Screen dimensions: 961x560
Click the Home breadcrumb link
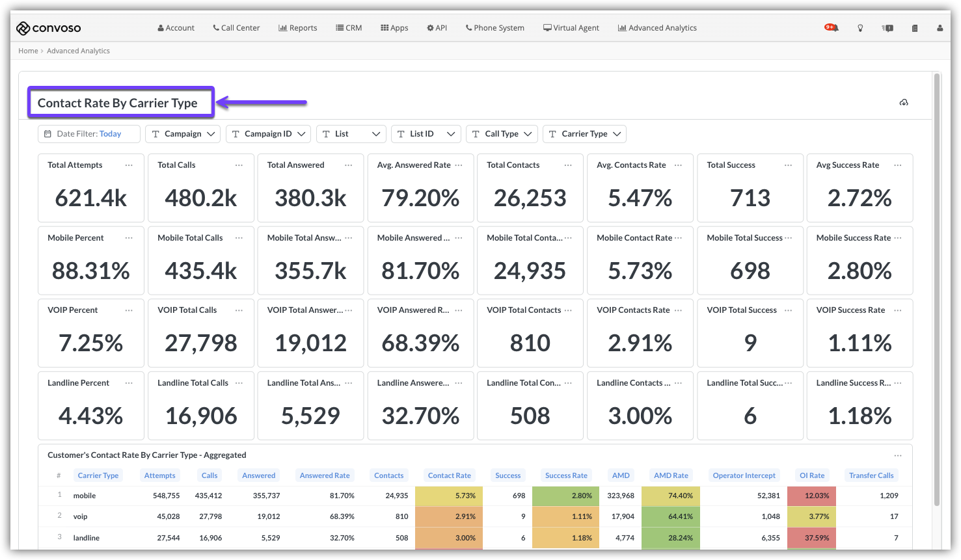pos(28,51)
